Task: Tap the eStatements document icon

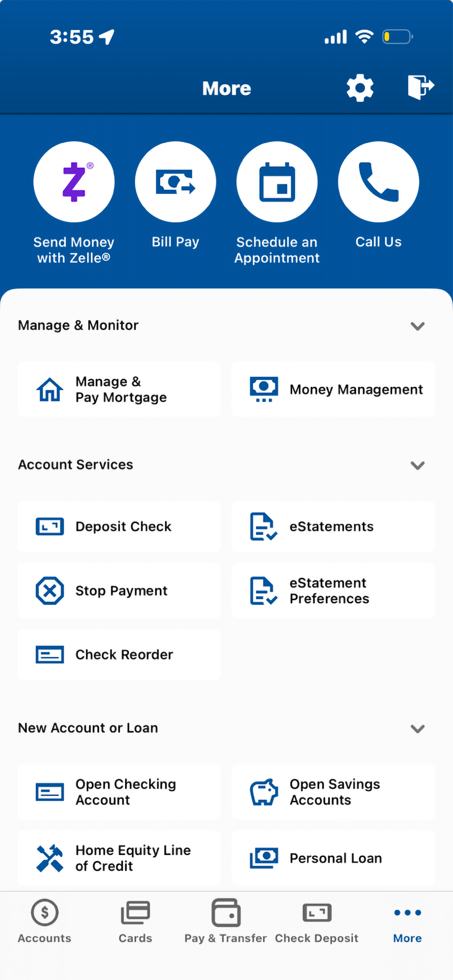Action: pyautogui.click(x=264, y=527)
